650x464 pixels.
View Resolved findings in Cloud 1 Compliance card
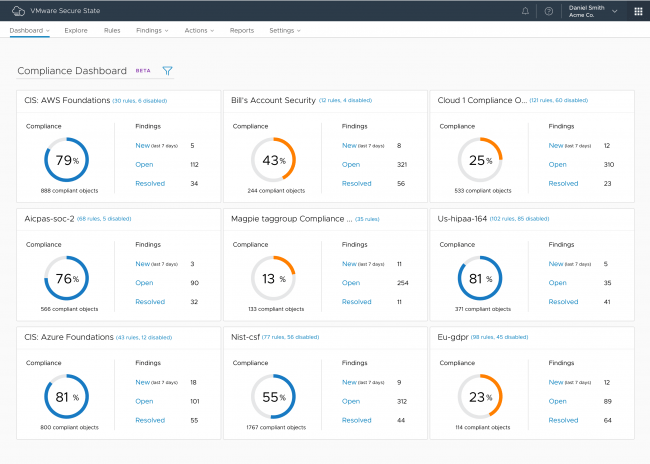563,184
